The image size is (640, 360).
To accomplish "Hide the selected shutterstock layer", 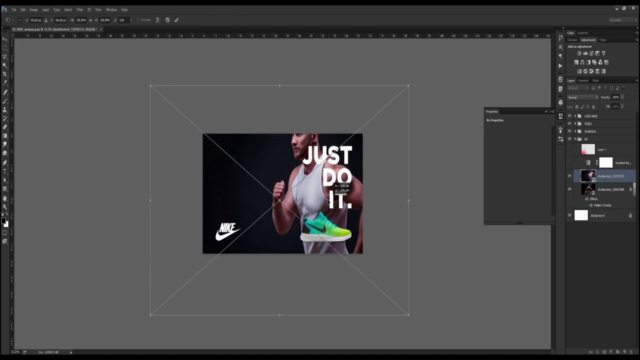I will point(570,176).
